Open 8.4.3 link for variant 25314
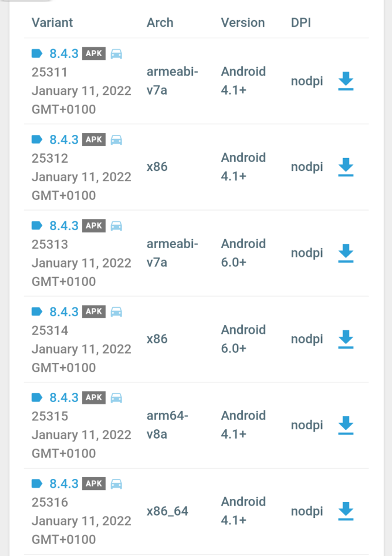This screenshot has width=392, height=556. coord(64,311)
